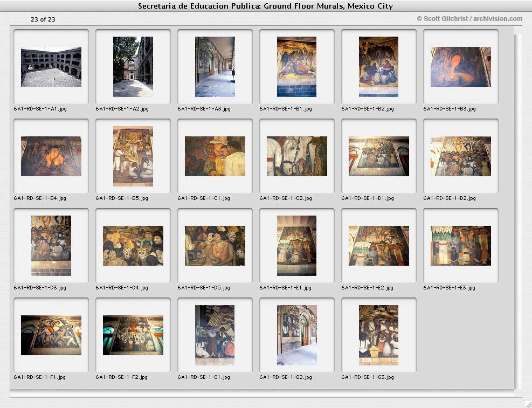The image size is (532, 408).
Task: Click the filename label 6A1-RD-SE-1-G3.jpg
Action: coord(368,377)
